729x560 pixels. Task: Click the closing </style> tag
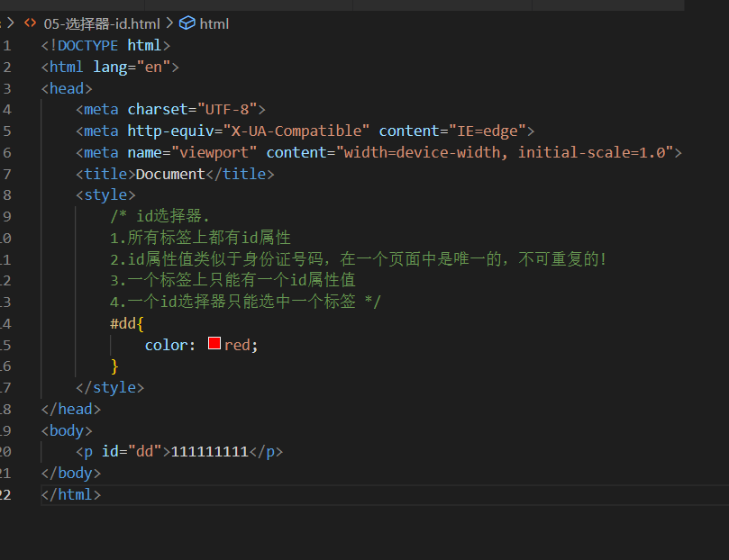[x=110, y=388]
